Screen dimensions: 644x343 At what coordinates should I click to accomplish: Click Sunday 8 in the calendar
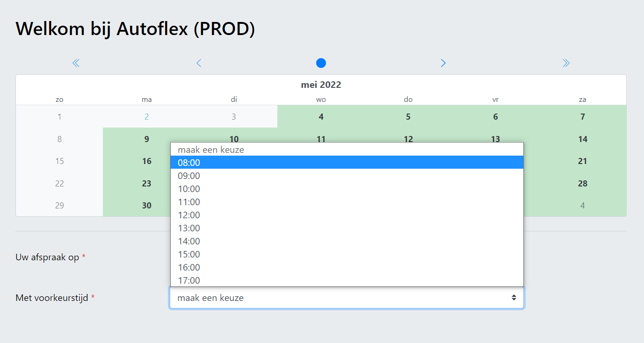(x=59, y=139)
